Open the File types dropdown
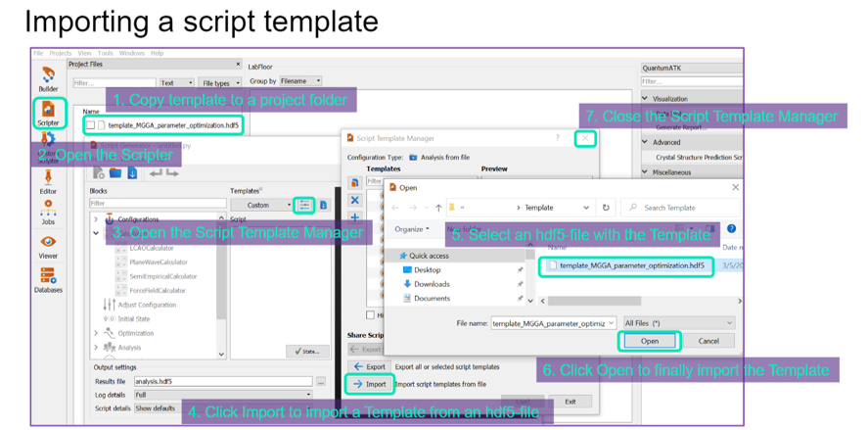 pyautogui.click(x=220, y=83)
